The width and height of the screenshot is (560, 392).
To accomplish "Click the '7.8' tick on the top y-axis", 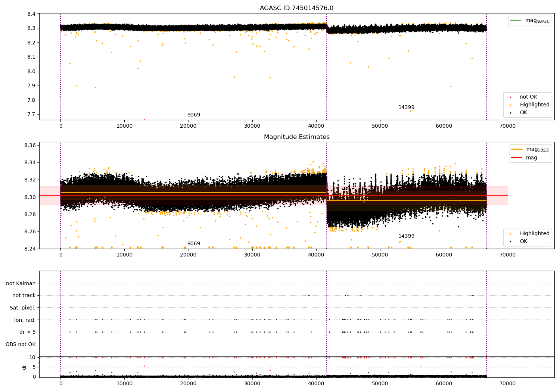I will [31, 100].
